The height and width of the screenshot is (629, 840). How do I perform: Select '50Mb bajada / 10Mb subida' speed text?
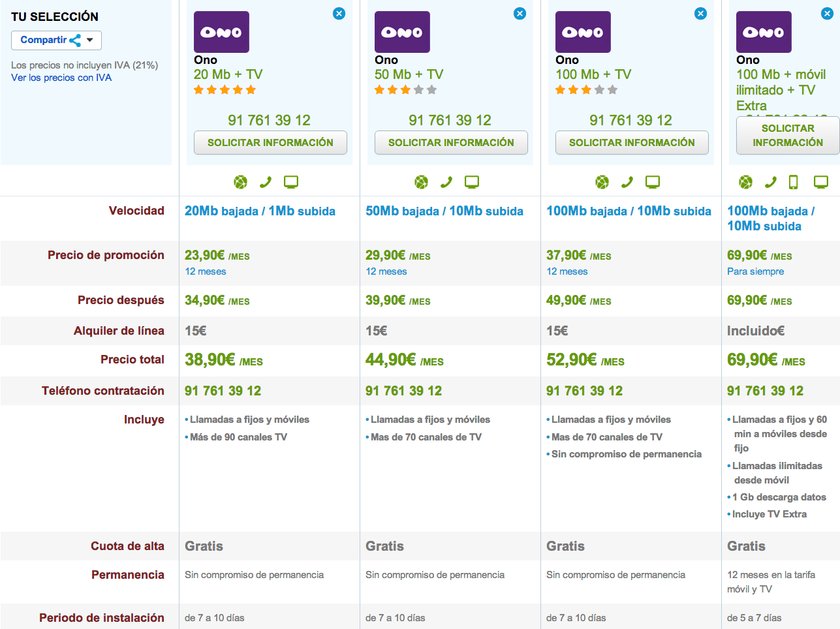(444, 211)
